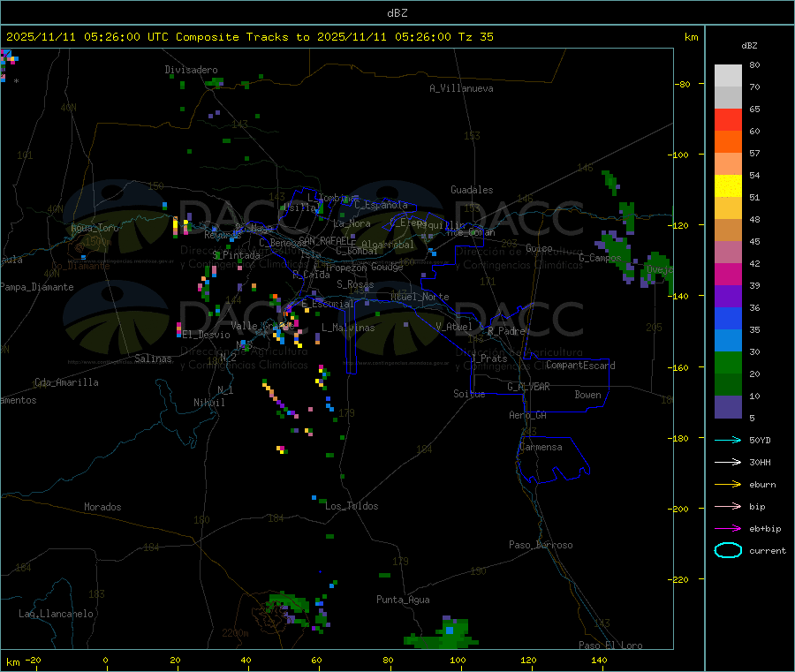Click the -80 km axis tick label

(x=683, y=84)
